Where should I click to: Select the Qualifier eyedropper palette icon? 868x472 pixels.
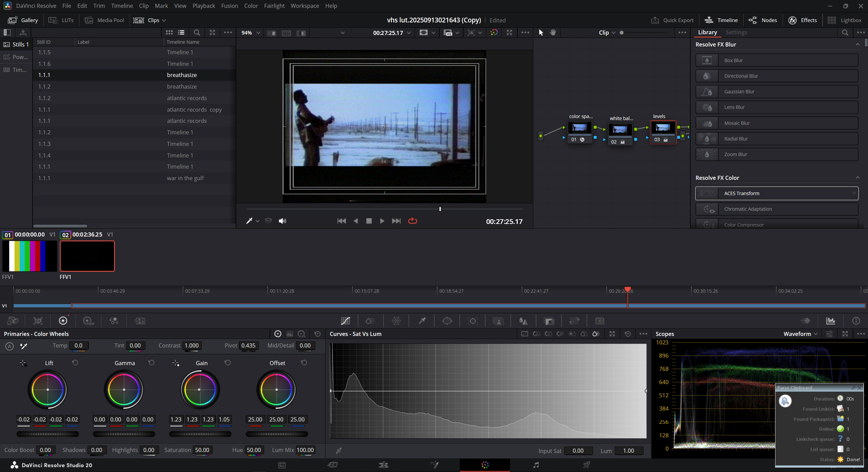tap(422, 321)
